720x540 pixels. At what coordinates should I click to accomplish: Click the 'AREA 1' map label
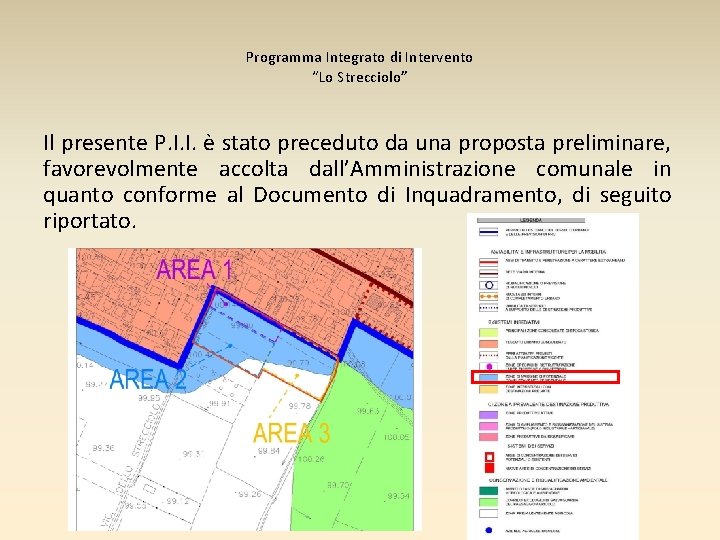coord(195,270)
